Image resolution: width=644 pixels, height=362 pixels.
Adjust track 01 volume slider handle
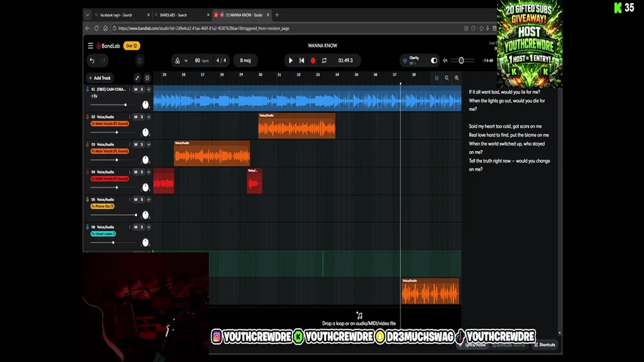[x=125, y=105]
